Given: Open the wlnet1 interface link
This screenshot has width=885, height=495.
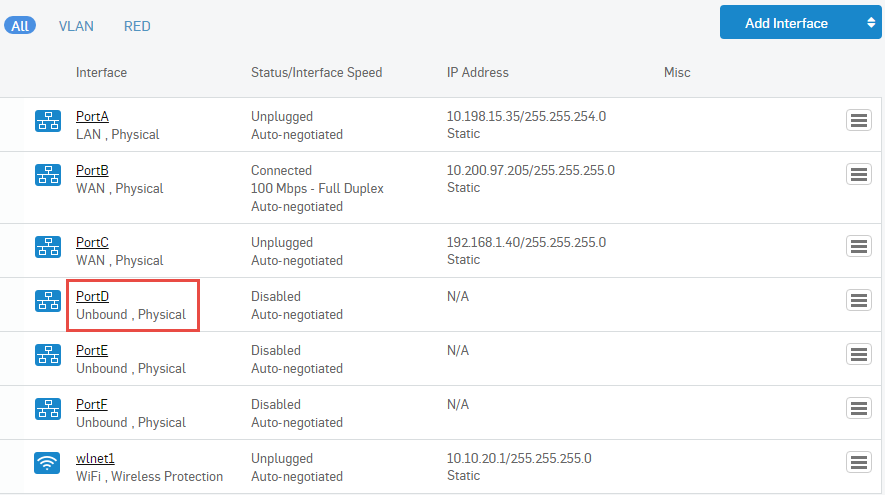Looking at the screenshot, I should [96, 459].
